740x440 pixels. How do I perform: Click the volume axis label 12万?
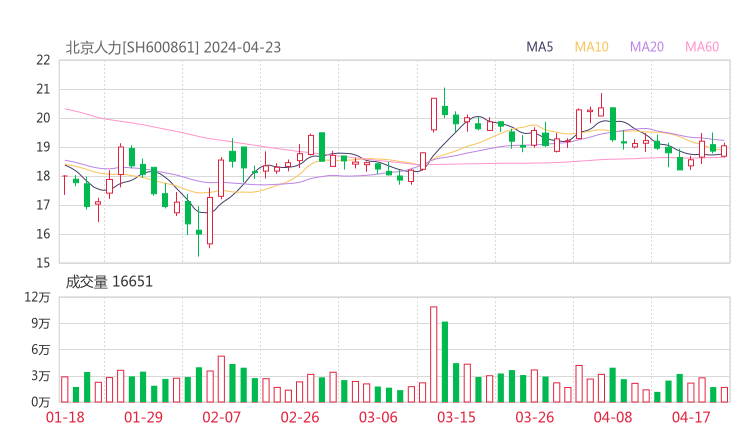click(x=38, y=297)
